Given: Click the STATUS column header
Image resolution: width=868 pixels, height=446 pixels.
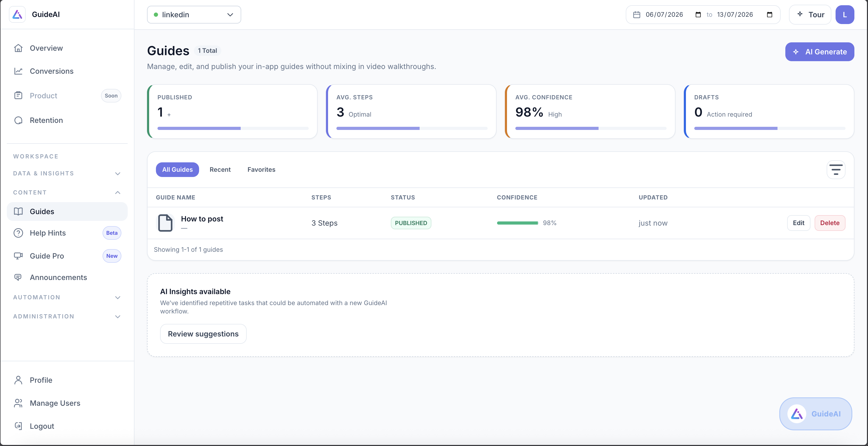Looking at the screenshot, I should tap(403, 197).
